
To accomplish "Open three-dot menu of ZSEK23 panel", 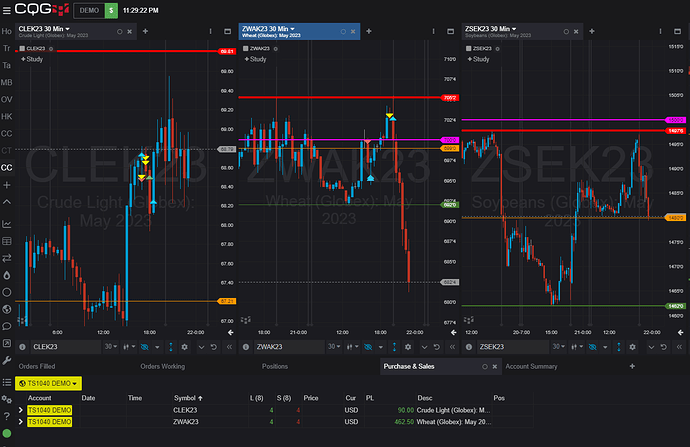I will pyautogui.click(x=660, y=31).
